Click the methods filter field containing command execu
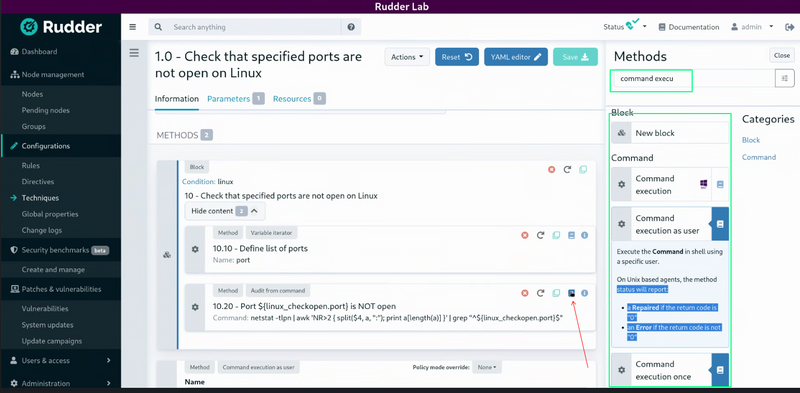The height and width of the screenshot is (393, 800). pyautogui.click(x=693, y=79)
